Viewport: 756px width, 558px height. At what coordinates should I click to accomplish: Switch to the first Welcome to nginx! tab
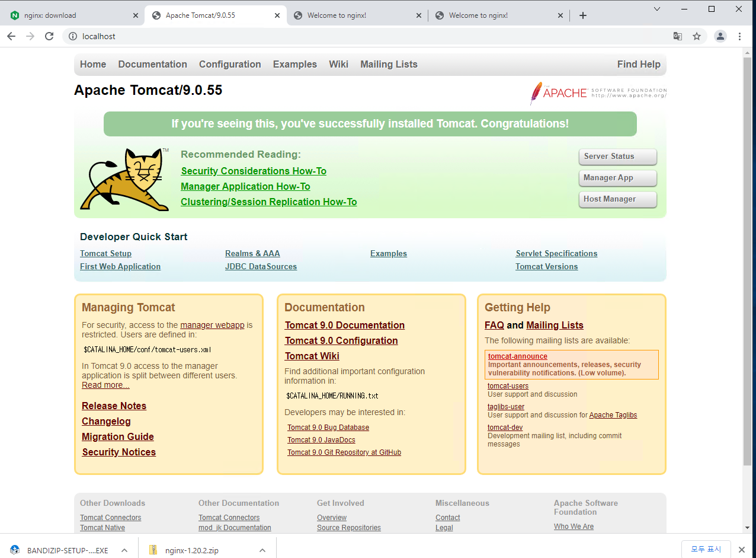[357, 15]
